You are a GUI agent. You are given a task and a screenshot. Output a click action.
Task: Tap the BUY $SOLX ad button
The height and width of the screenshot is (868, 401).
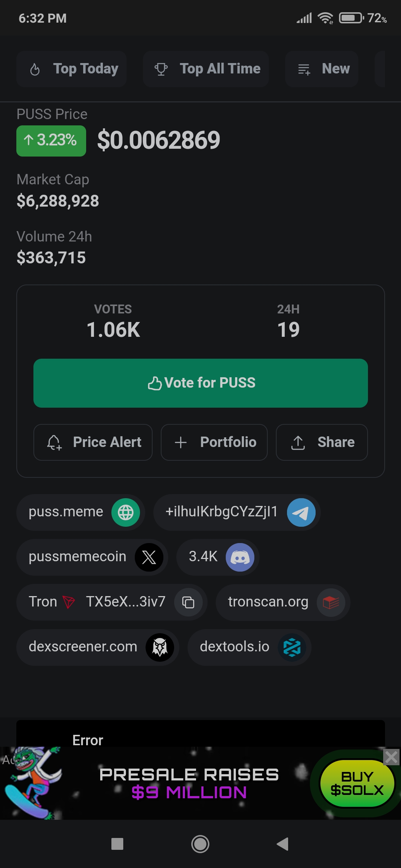click(x=356, y=783)
